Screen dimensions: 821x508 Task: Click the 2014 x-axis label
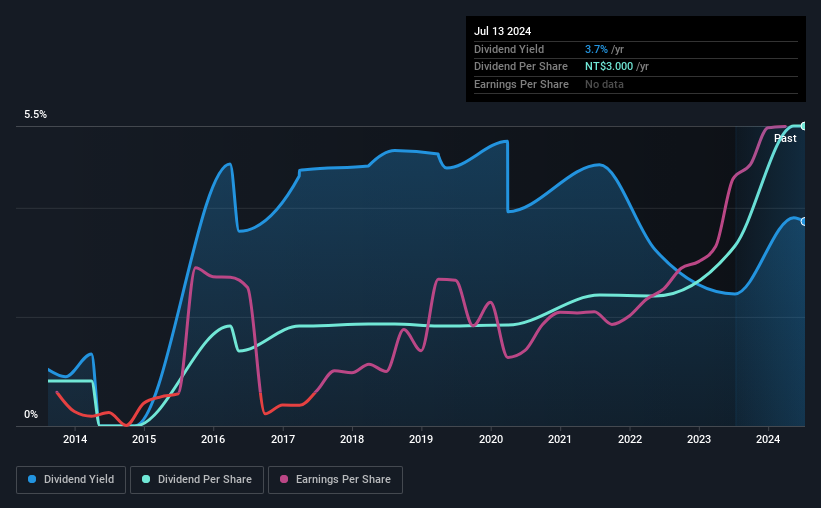(75, 439)
